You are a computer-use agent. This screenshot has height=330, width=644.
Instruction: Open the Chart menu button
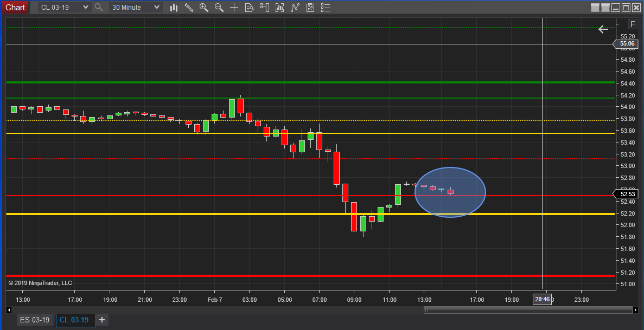click(15, 8)
